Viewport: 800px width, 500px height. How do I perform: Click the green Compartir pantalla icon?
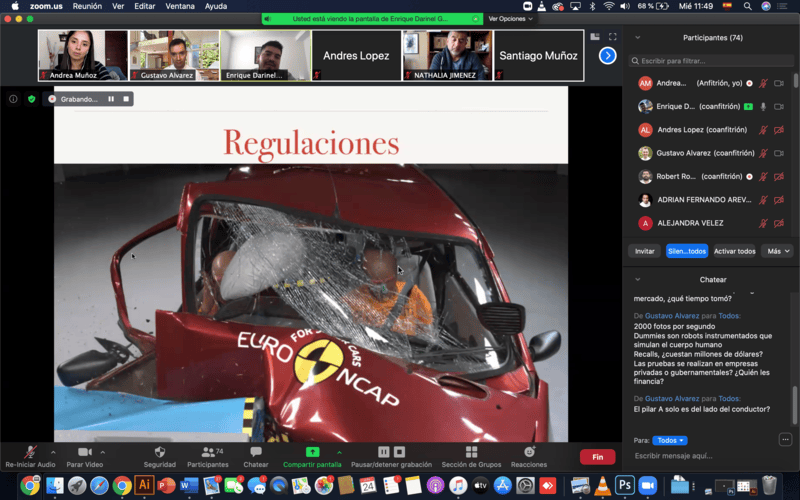coord(312,452)
